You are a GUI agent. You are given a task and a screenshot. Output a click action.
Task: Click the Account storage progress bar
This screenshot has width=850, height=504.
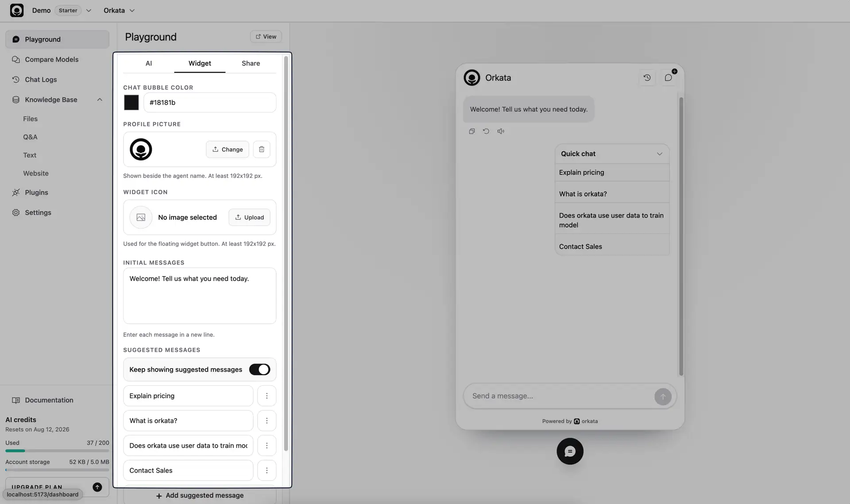coord(57,470)
